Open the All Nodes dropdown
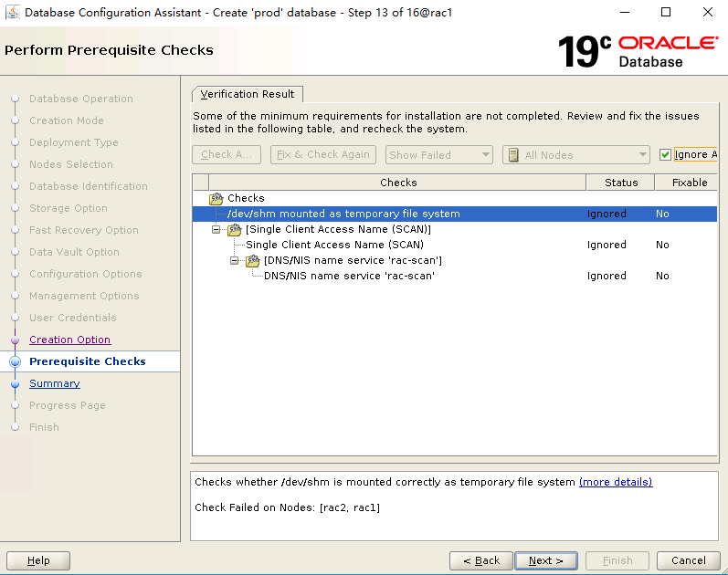Screen dimensions: 728x575 pyautogui.click(x=575, y=154)
